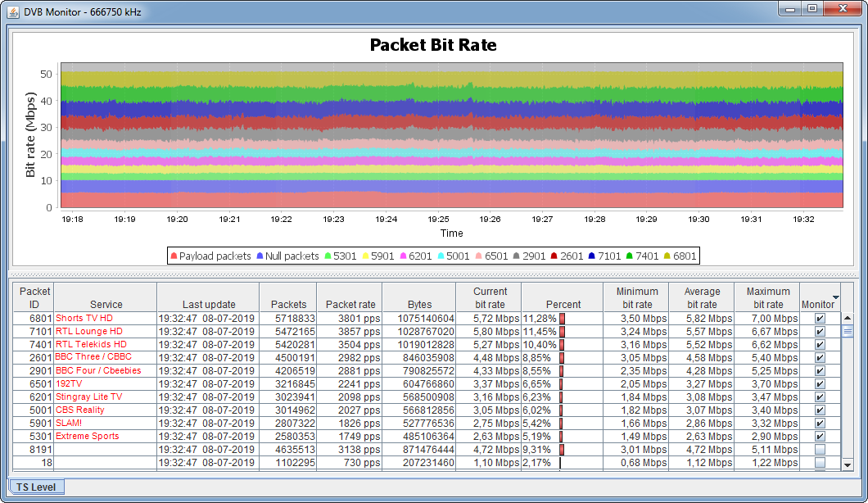Sort by Current bit rate column
The height and width of the screenshot is (503, 868).
coord(490,297)
